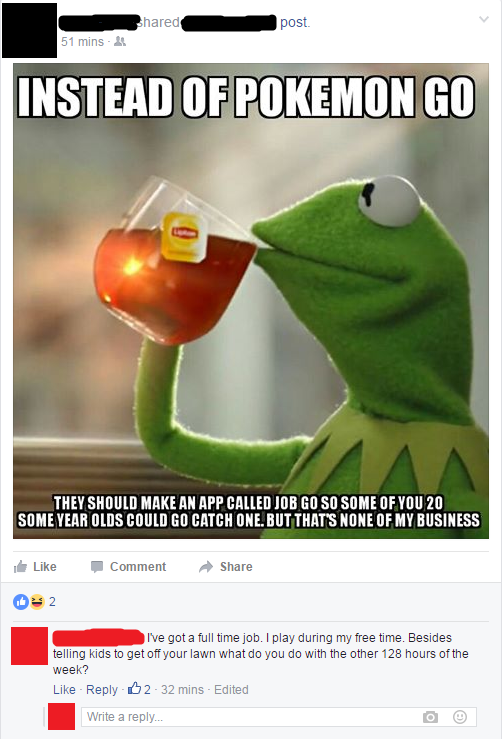View the comment's Edited history

coord(231,690)
